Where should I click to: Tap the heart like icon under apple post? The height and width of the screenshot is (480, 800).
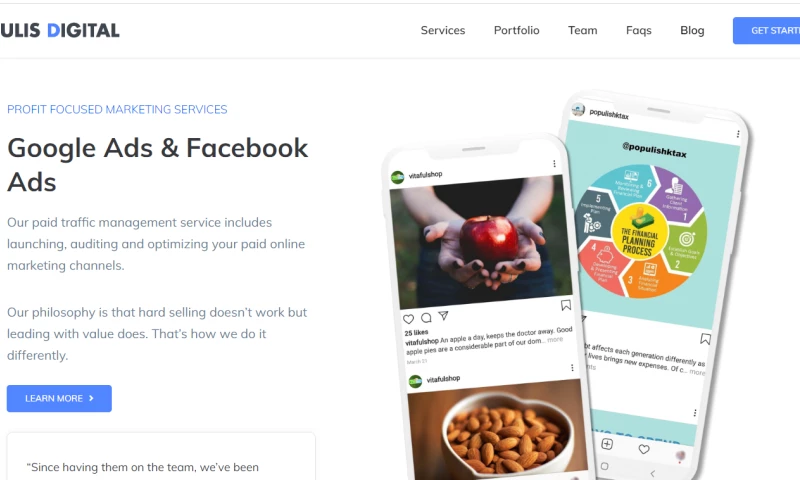408,319
